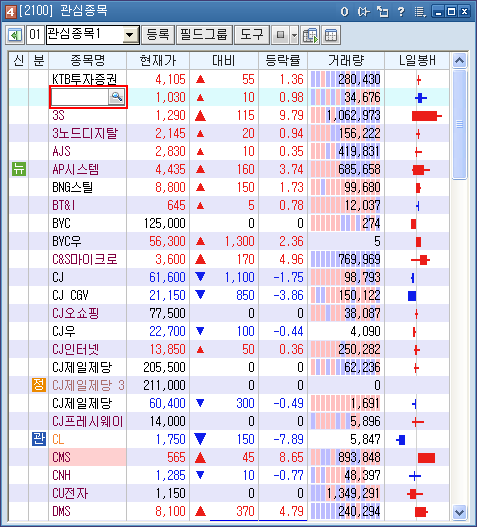Screen dimensions: 477x527
Task: Click the blue 관 badge beside CL
Action: tap(39, 439)
